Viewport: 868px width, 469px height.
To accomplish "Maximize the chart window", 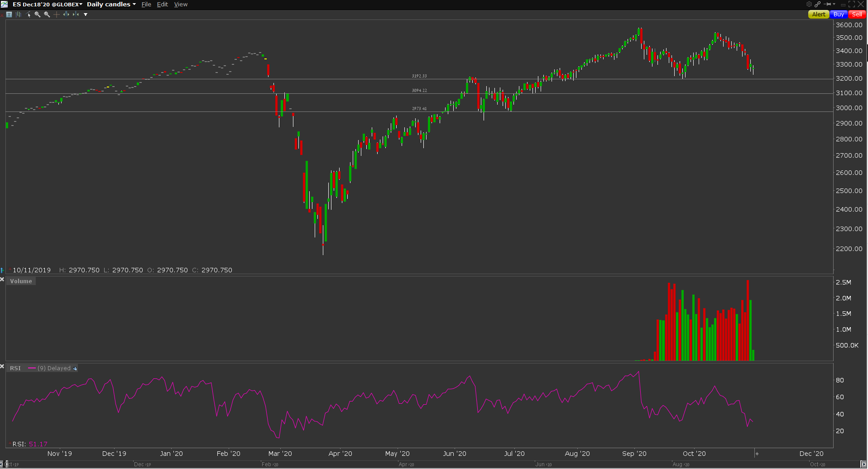I will (x=852, y=4).
